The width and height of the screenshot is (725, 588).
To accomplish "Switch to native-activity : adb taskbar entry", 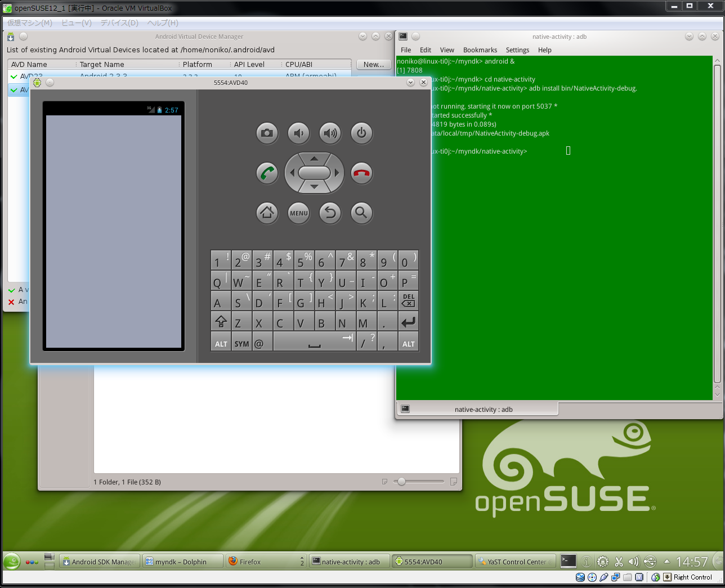I will point(349,562).
